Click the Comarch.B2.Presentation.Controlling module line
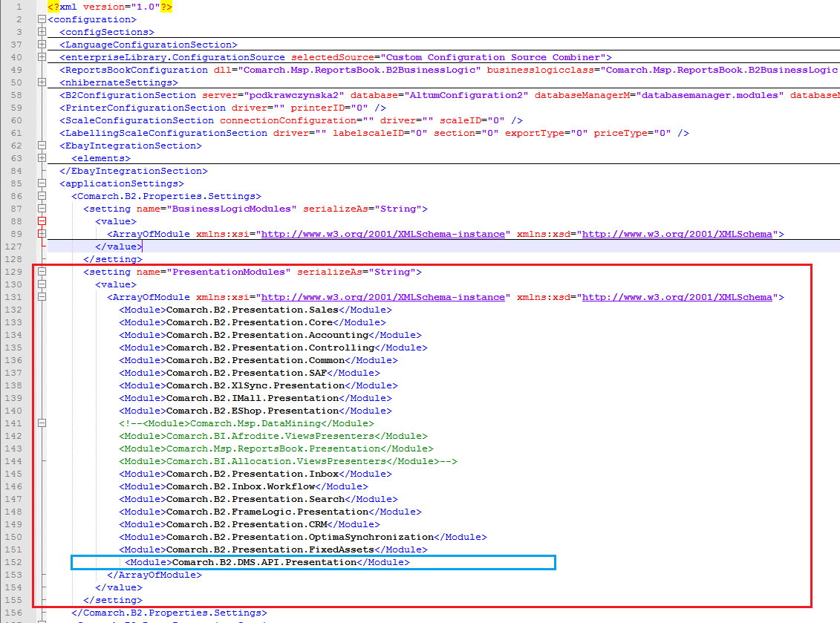Viewport: 840px width, 623px height. click(x=273, y=348)
